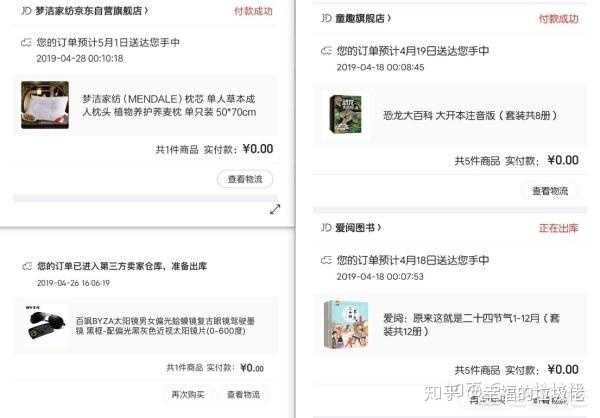Click the JD logo beside 梦洁家纺京东自营旗舰店
Screen dimensions: 600x418
[26, 11]
